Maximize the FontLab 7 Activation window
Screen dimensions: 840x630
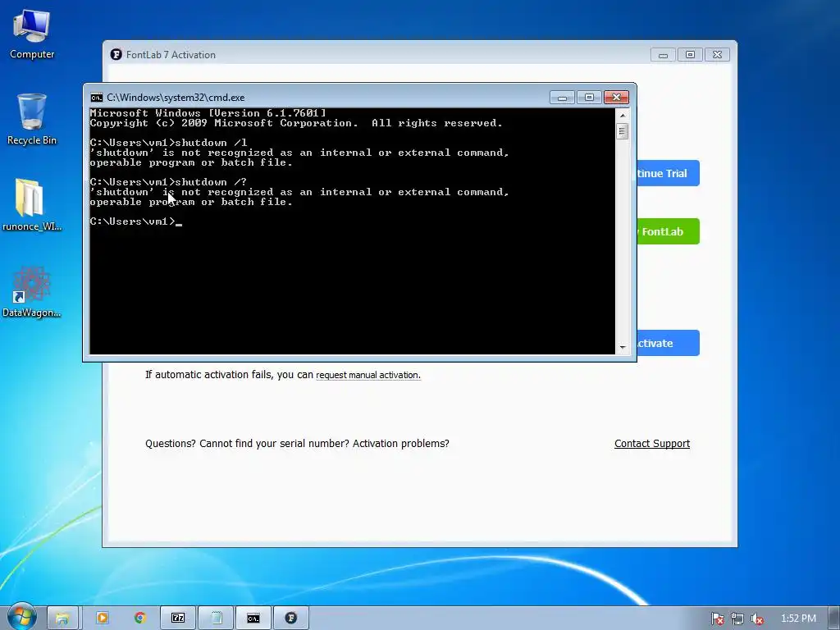(x=690, y=55)
